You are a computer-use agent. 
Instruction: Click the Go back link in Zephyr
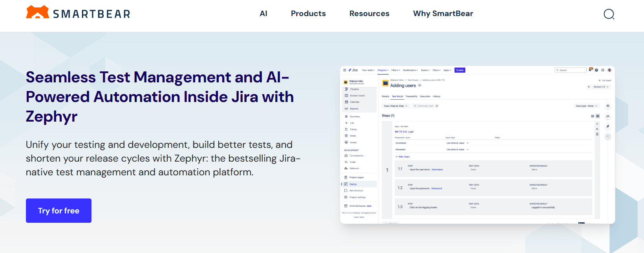[605, 80]
